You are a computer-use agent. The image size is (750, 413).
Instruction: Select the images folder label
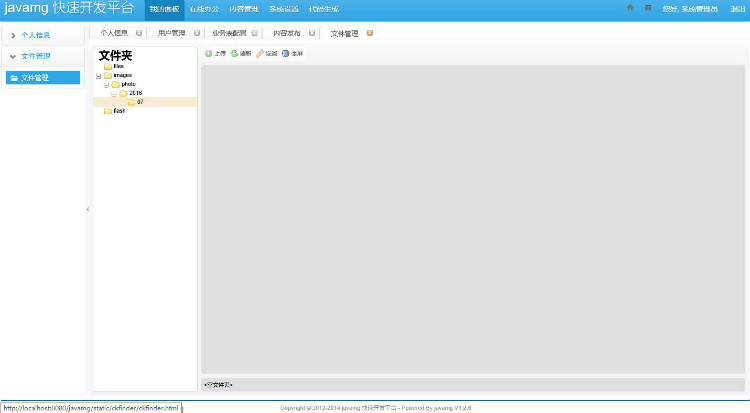pos(122,75)
